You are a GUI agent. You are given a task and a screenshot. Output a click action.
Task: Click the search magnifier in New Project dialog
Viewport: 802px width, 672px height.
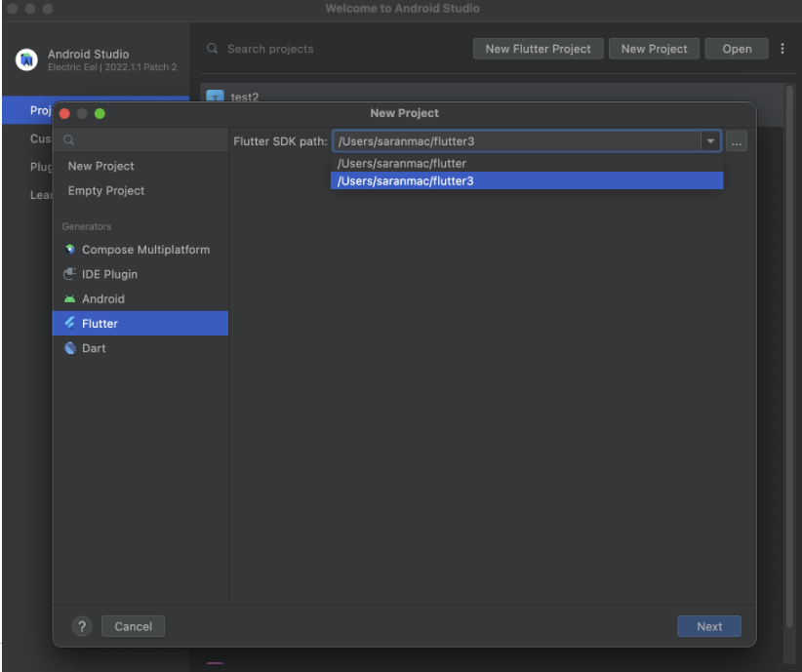click(68, 140)
